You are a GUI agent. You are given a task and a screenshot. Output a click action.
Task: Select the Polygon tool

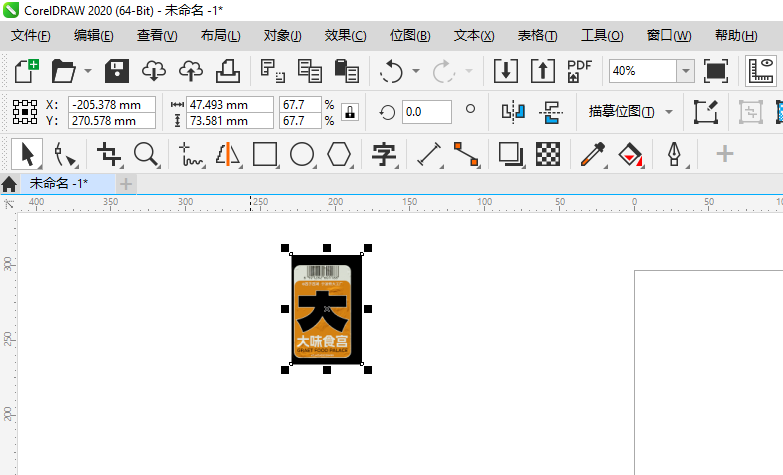[x=339, y=154]
